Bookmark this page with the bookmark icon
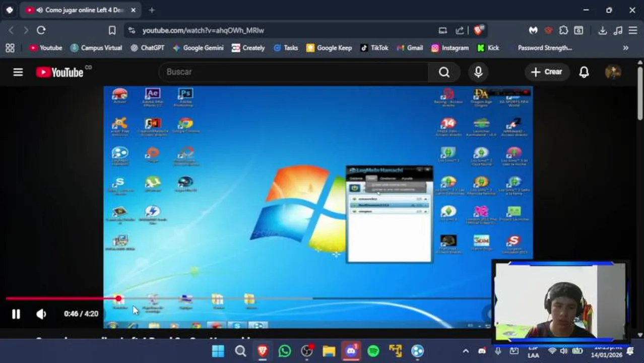This screenshot has width=644, height=363. pos(112,30)
